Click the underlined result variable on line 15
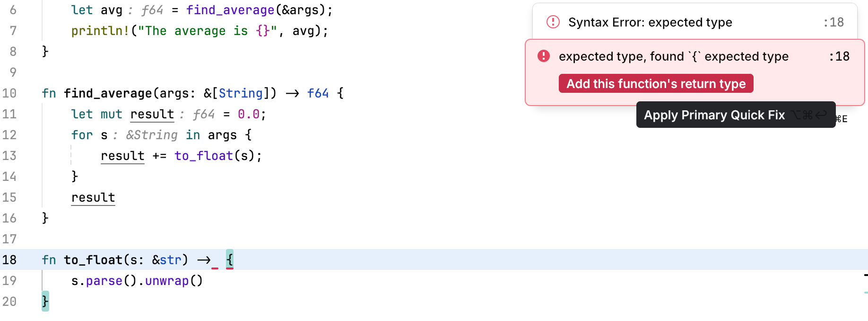Screen dimensions: 868x321 [x=93, y=197]
